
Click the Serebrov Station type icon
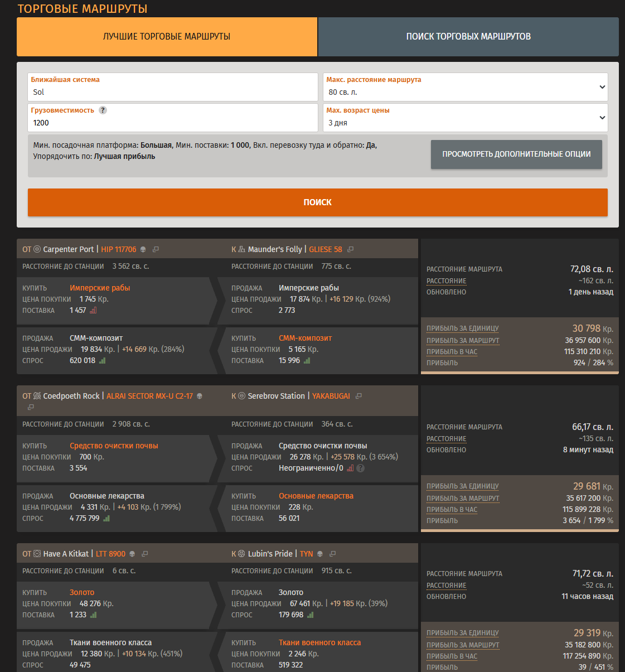coord(241,396)
